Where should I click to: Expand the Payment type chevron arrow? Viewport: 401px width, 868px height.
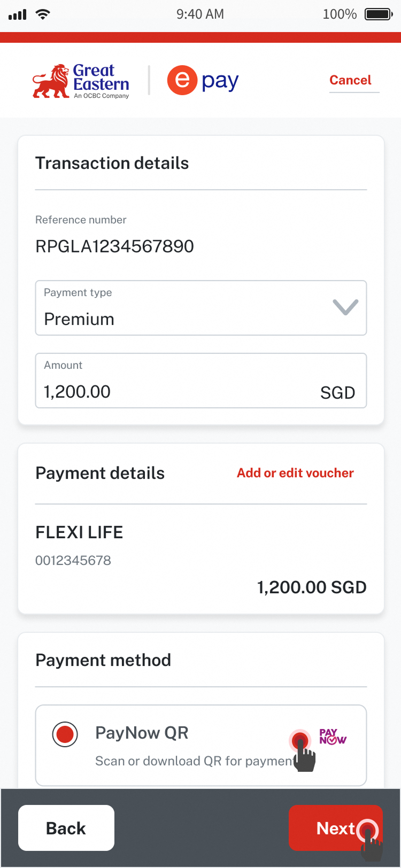click(345, 307)
